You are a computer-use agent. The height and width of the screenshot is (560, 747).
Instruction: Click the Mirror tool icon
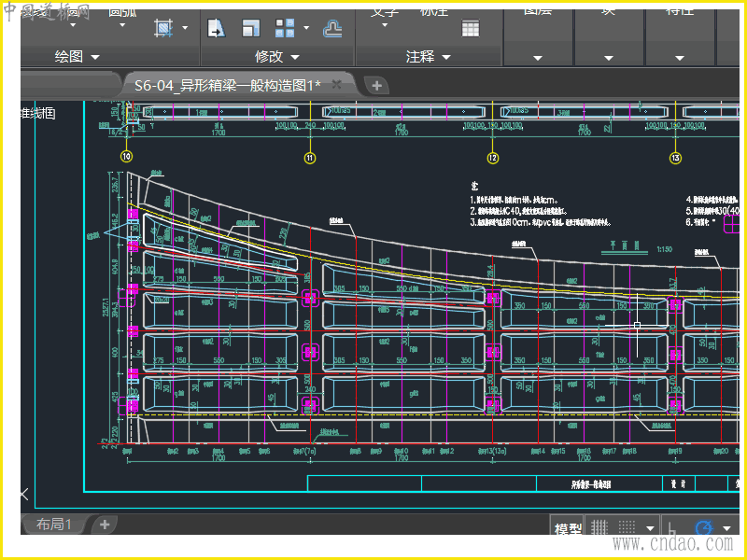(x=217, y=28)
